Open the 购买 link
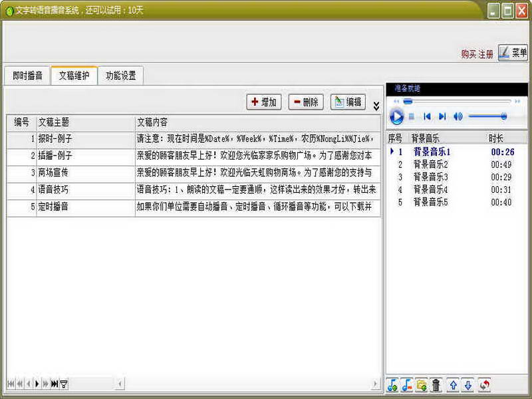 [x=469, y=54]
